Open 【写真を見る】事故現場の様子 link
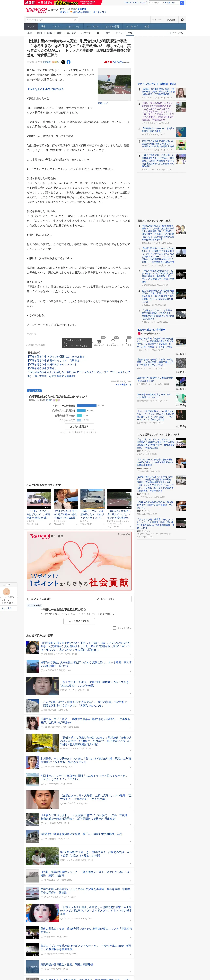Screen dimensions: 210x980 45,89
